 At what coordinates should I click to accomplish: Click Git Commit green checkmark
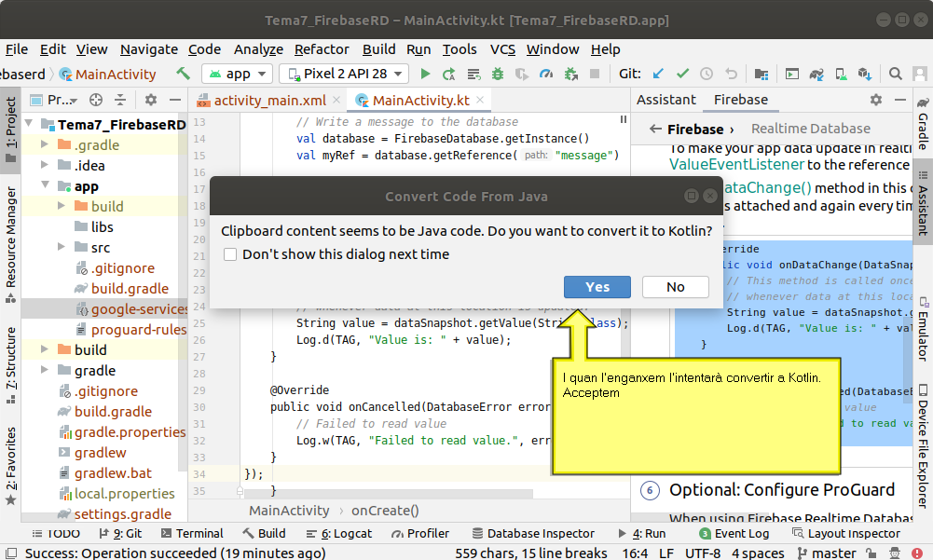(x=682, y=74)
